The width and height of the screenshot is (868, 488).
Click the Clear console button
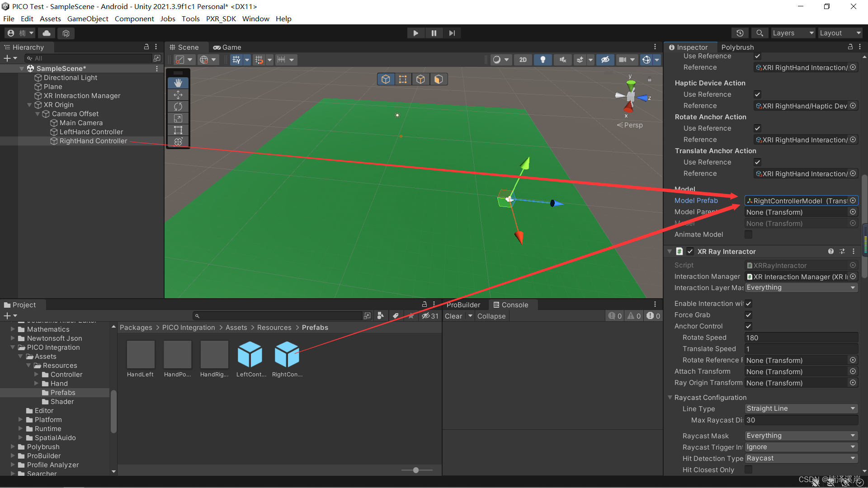[x=453, y=316]
